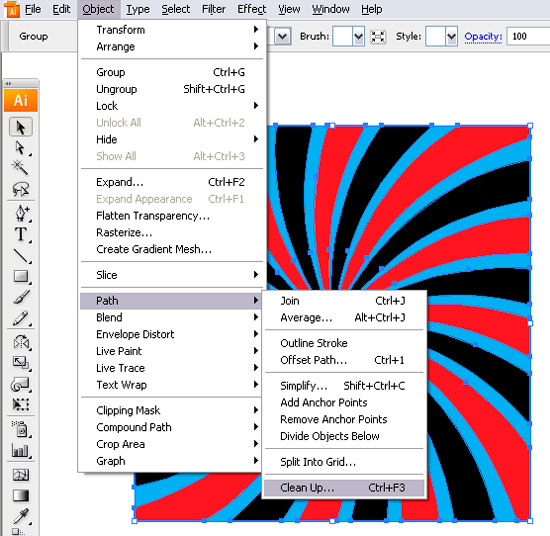Open the Window menu

click(331, 9)
